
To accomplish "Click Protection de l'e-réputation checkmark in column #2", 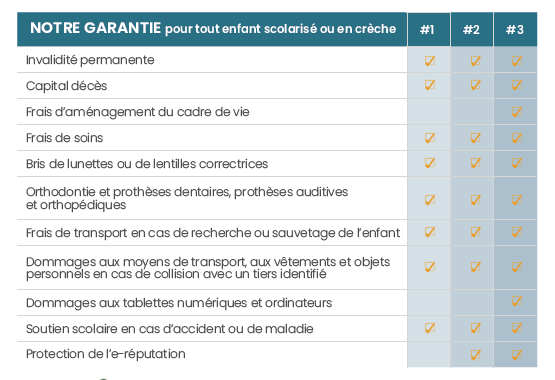I will click(x=475, y=355).
